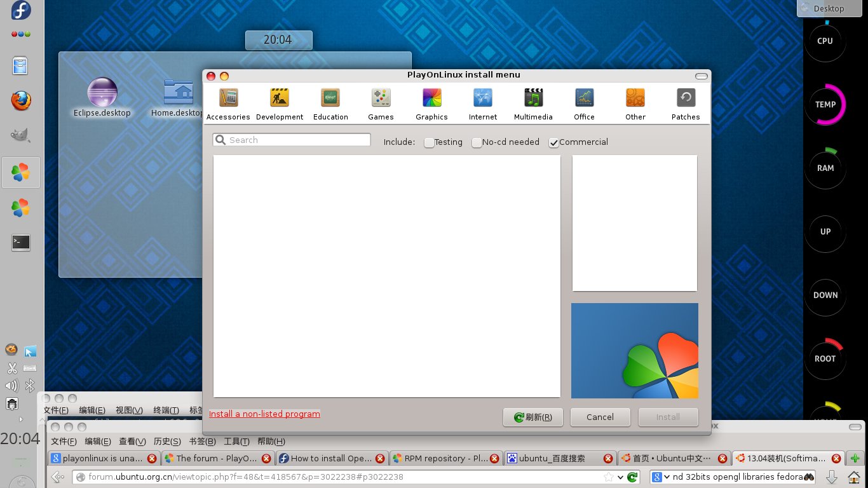
Task: Click the PlayOnLinux logo image
Action: (635, 351)
